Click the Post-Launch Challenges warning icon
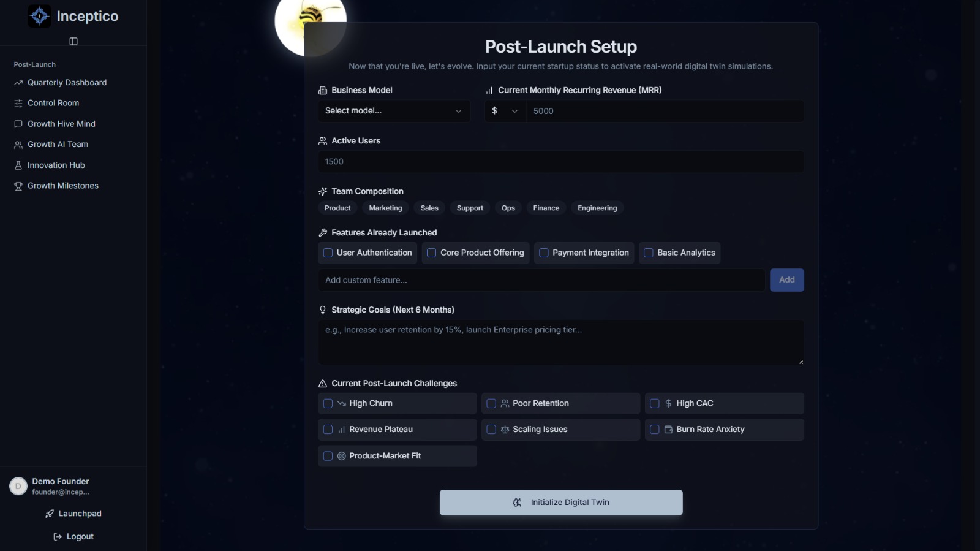This screenshot has width=980, height=551. (x=323, y=384)
